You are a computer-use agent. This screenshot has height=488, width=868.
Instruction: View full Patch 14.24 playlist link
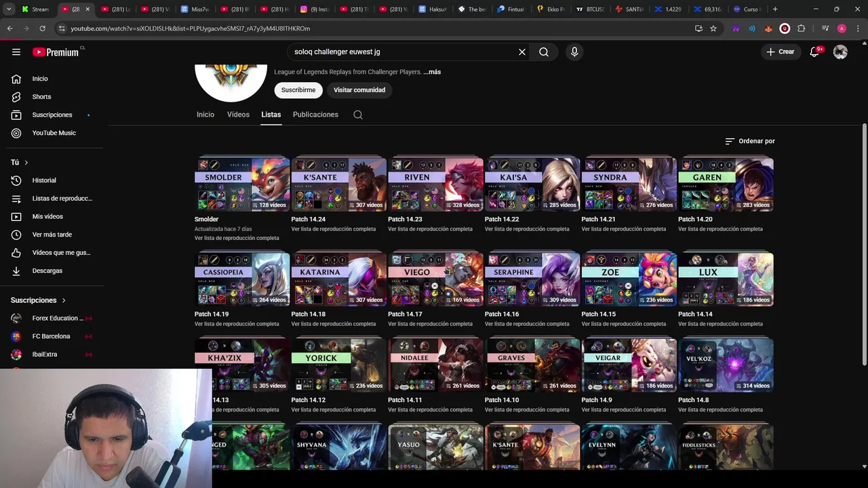pyautogui.click(x=334, y=229)
